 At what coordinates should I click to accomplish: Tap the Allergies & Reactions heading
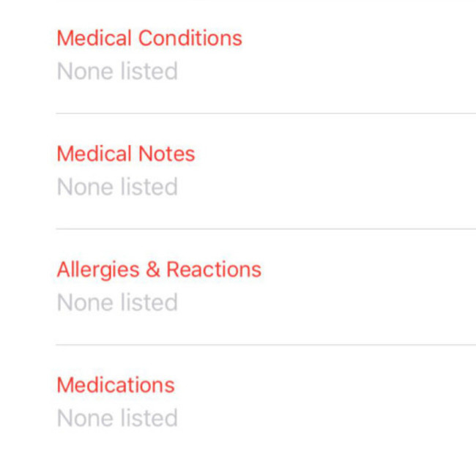158,269
